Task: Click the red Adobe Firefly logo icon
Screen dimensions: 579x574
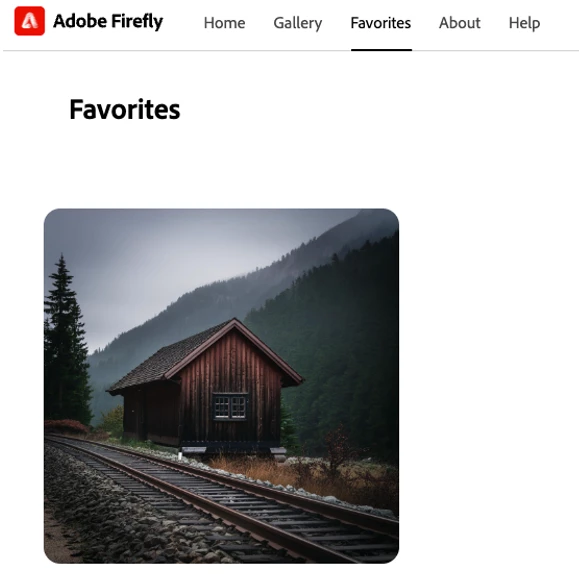Action: pos(30,21)
